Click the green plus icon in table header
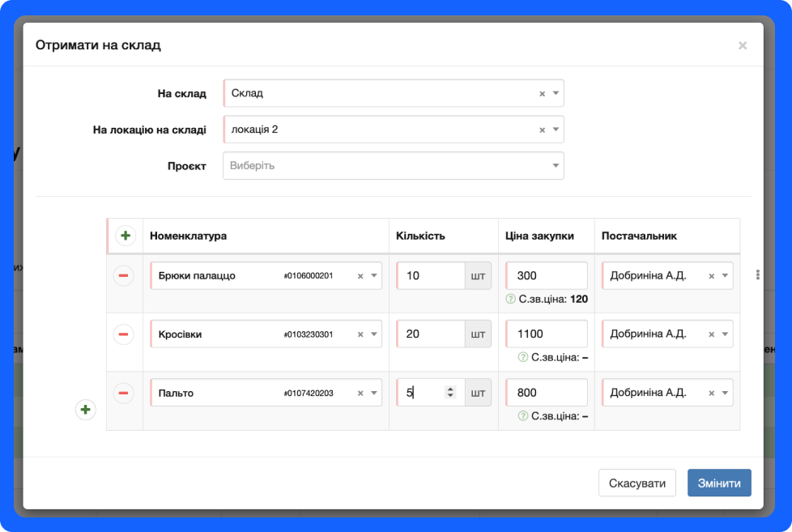 point(125,236)
